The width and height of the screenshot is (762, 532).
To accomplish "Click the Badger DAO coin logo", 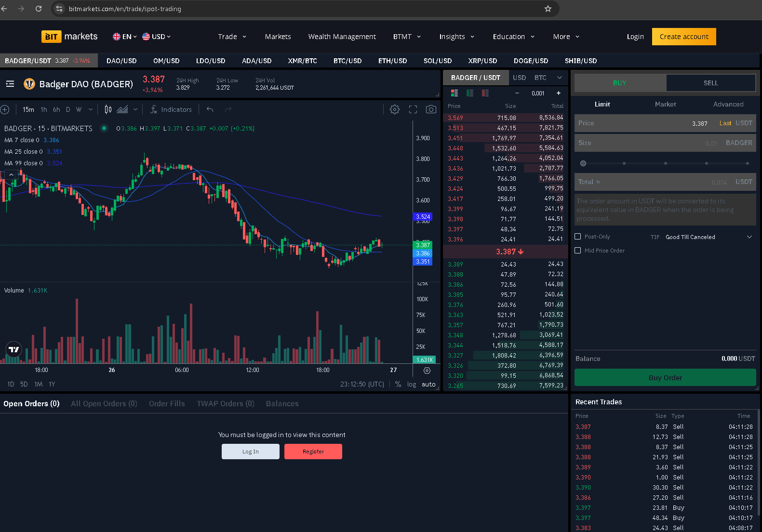I will (x=29, y=84).
